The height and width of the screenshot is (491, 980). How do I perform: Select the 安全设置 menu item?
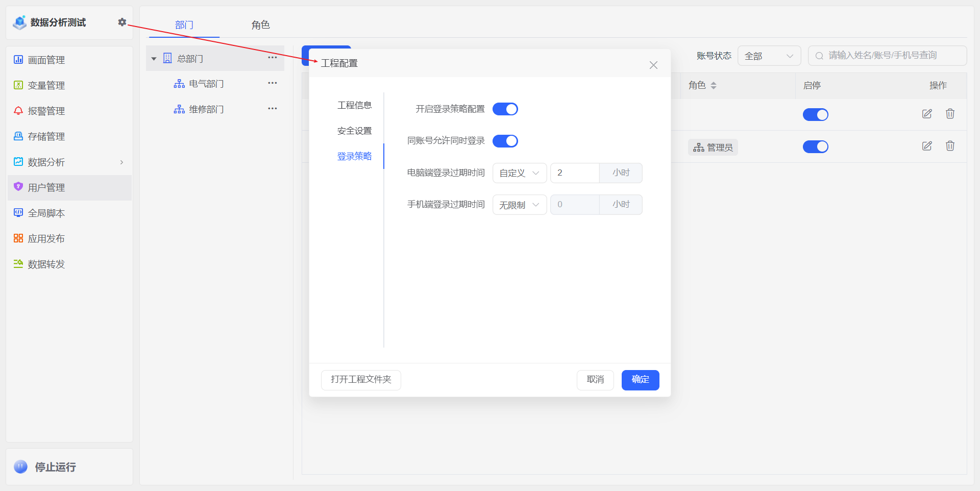point(354,130)
